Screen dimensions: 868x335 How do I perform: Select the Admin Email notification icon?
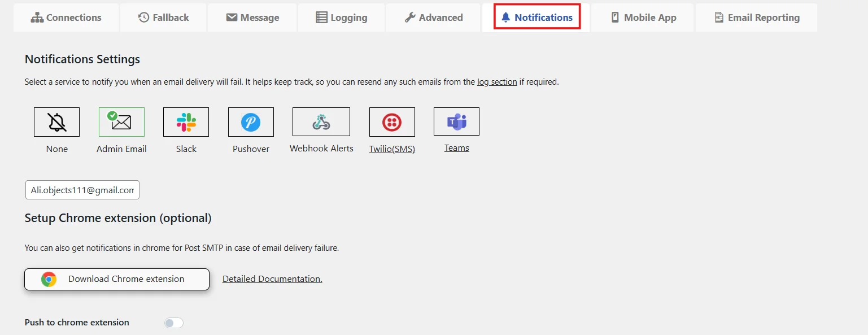[x=121, y=121]
